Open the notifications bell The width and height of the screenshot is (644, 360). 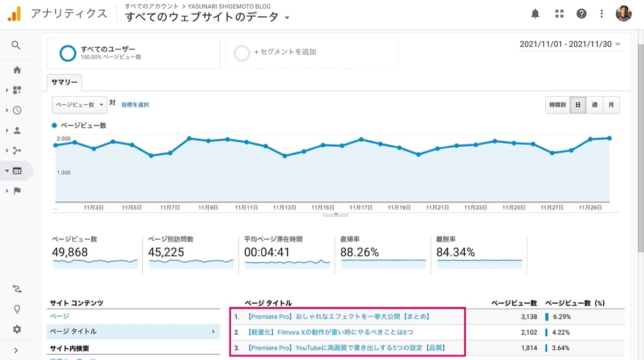point(535,14)
